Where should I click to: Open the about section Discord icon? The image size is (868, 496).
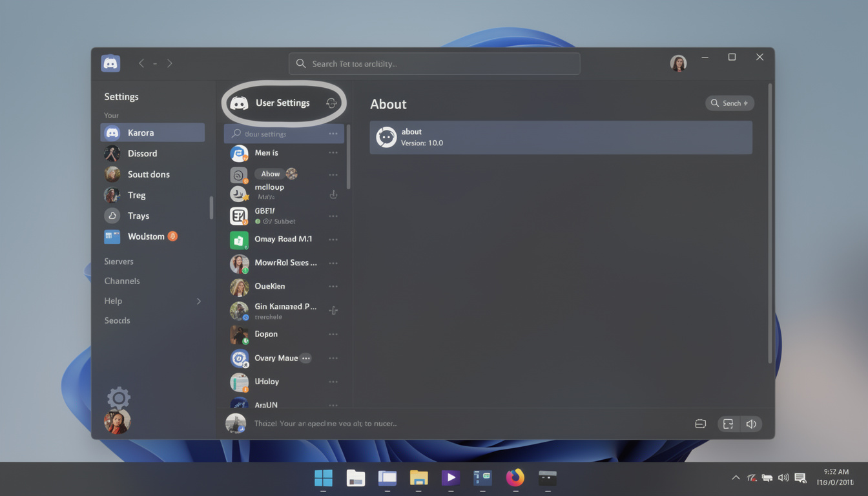point(386,137)
